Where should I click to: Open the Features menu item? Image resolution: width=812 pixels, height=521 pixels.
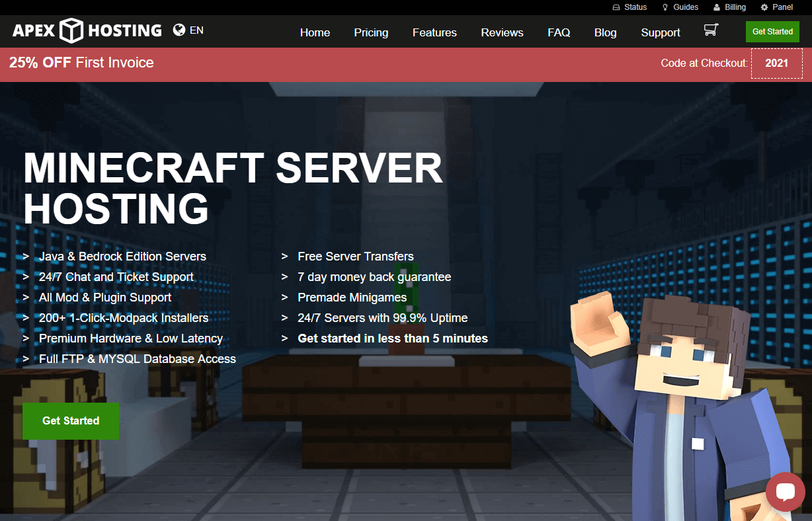(434, 32)
